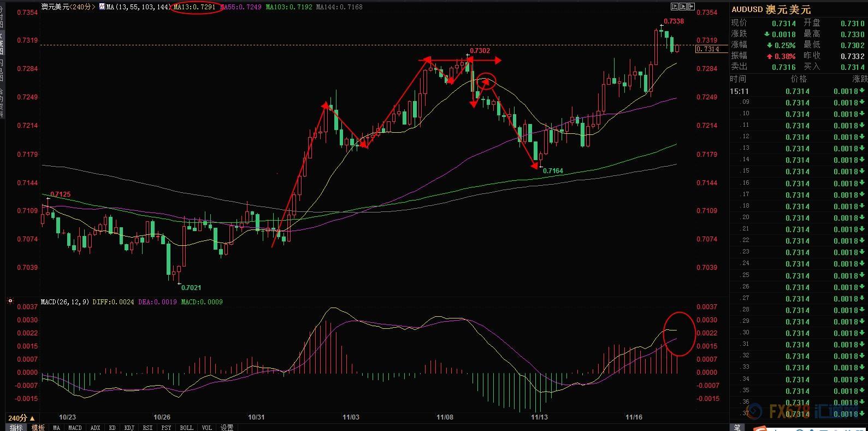
Task: Click the 0.7338 high price label on chart
Action: (x=674, y=21)
